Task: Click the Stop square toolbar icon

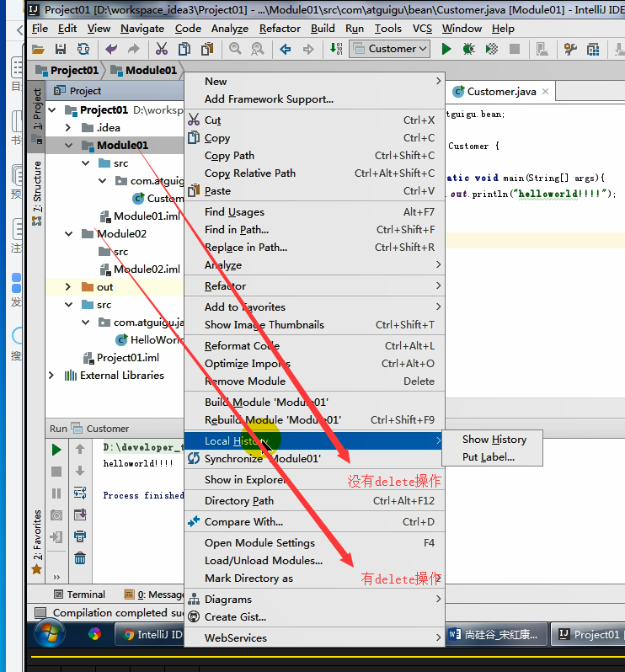Action: click(x=515, y=50)
